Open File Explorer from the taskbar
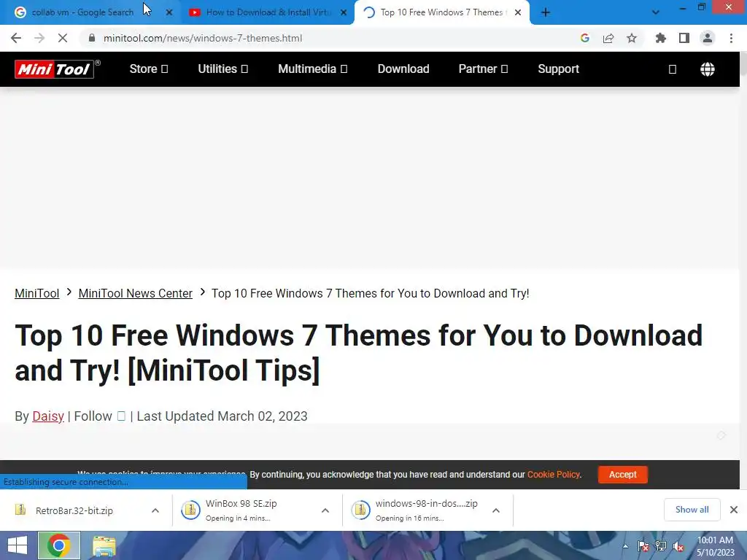 pos(104,545)
